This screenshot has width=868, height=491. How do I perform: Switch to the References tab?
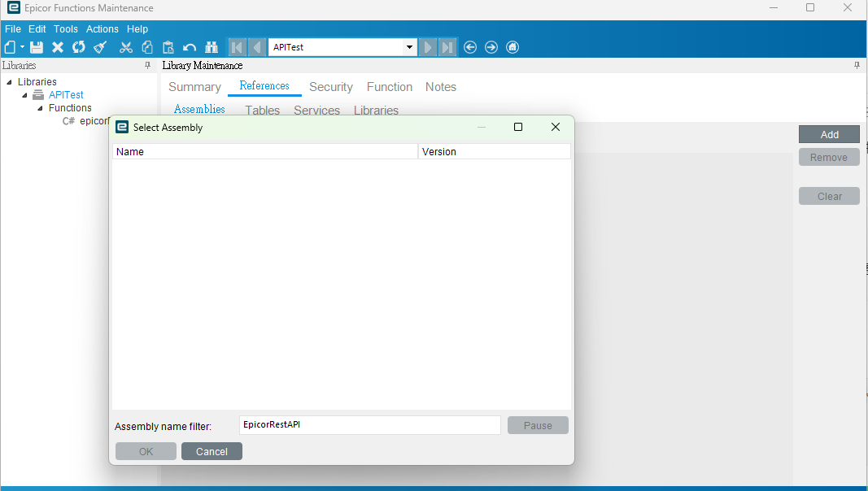(264, 85)
